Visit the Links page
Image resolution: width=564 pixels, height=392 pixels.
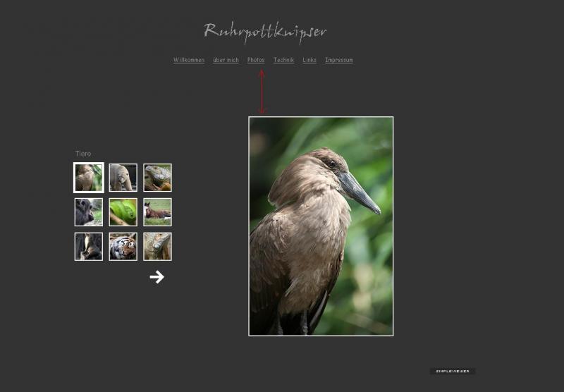coord(309,60)
